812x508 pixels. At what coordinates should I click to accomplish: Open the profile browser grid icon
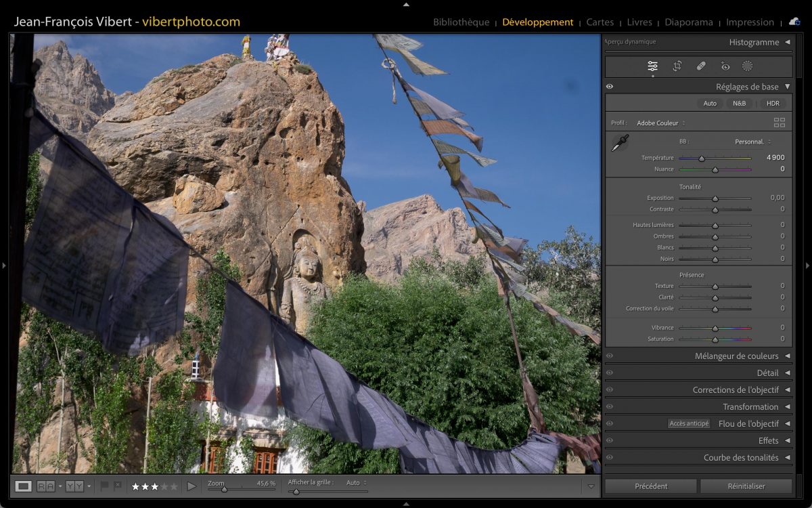[x=780, y=123]
